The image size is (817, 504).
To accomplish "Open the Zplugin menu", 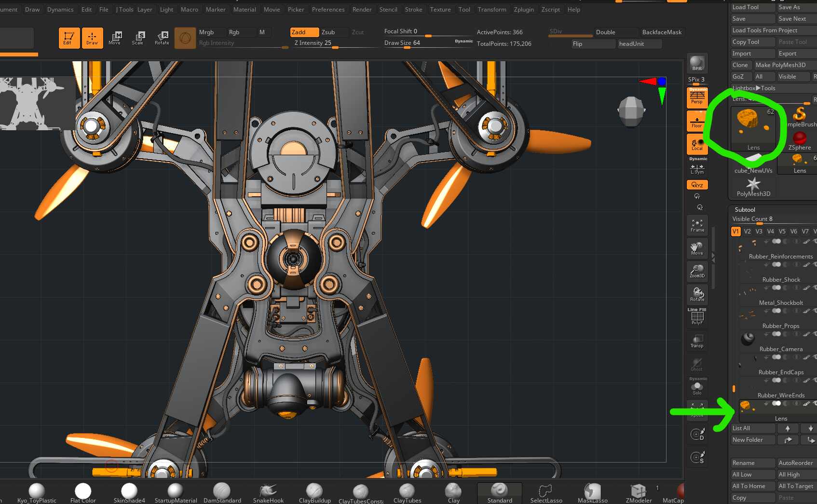I will coord(524,10).
